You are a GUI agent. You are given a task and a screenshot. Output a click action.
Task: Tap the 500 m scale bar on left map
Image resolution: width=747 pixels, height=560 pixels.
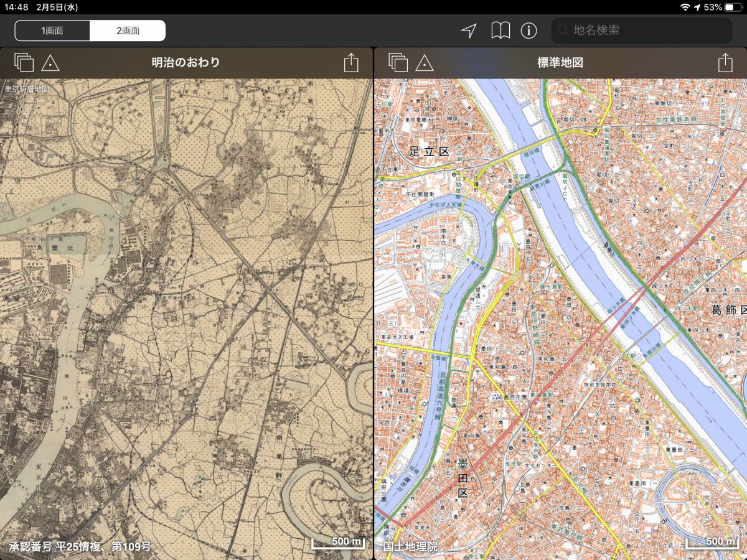(338, 543)
